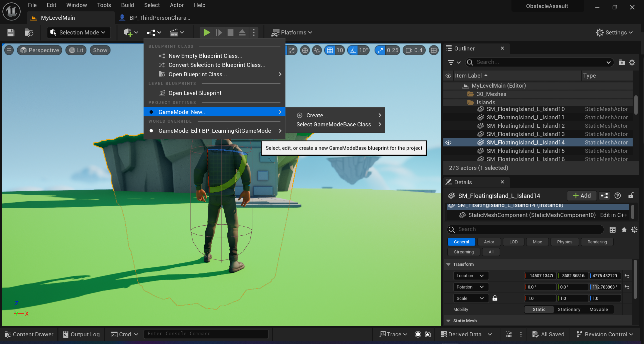Open the Add content cube-plus icon
This screenshot has width=644, height=344.
pyautogui.click(x=131, y=32)
